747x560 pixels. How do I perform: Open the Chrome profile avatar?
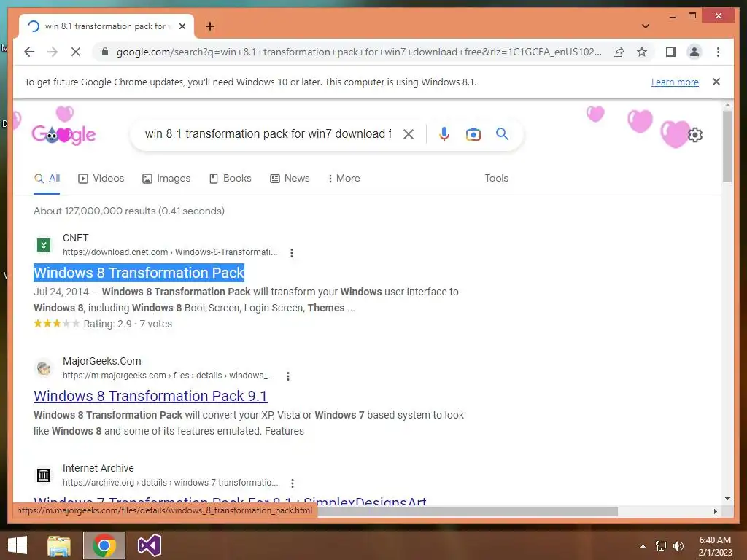(694, 52)
